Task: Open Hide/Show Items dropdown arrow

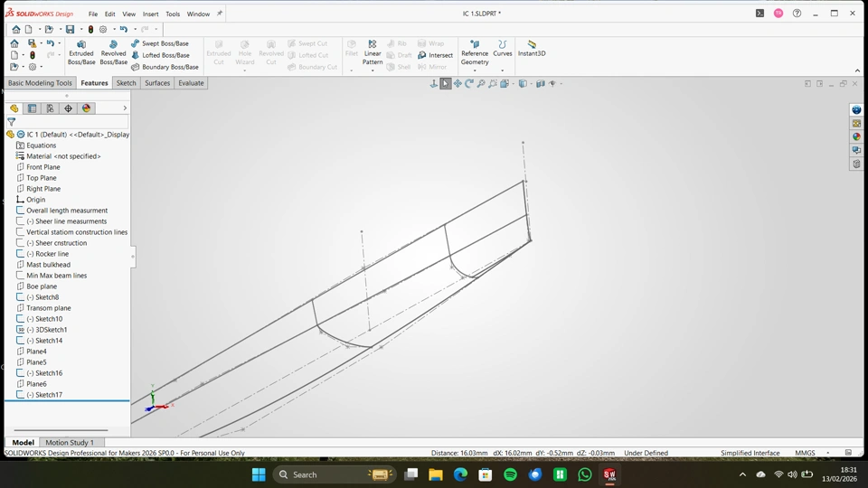Action: (561, 83)
